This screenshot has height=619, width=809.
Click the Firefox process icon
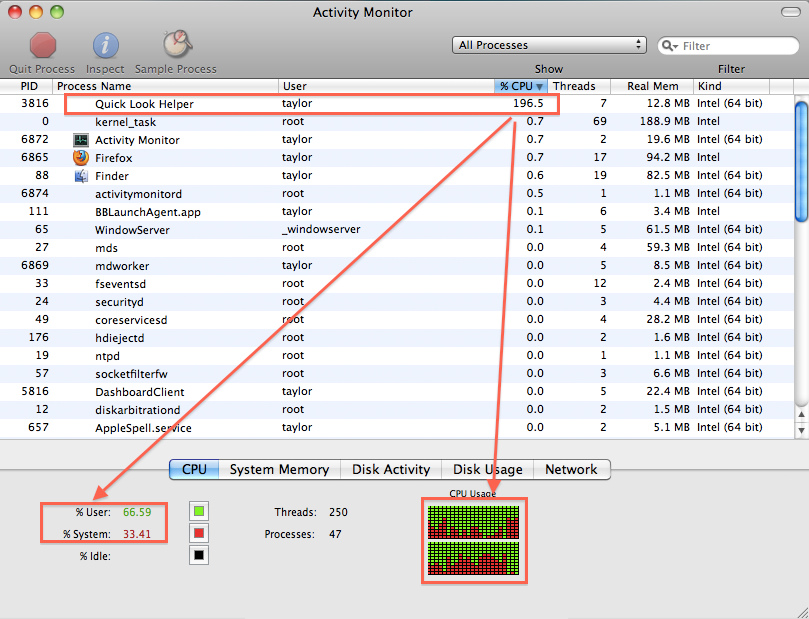[81, 158]
